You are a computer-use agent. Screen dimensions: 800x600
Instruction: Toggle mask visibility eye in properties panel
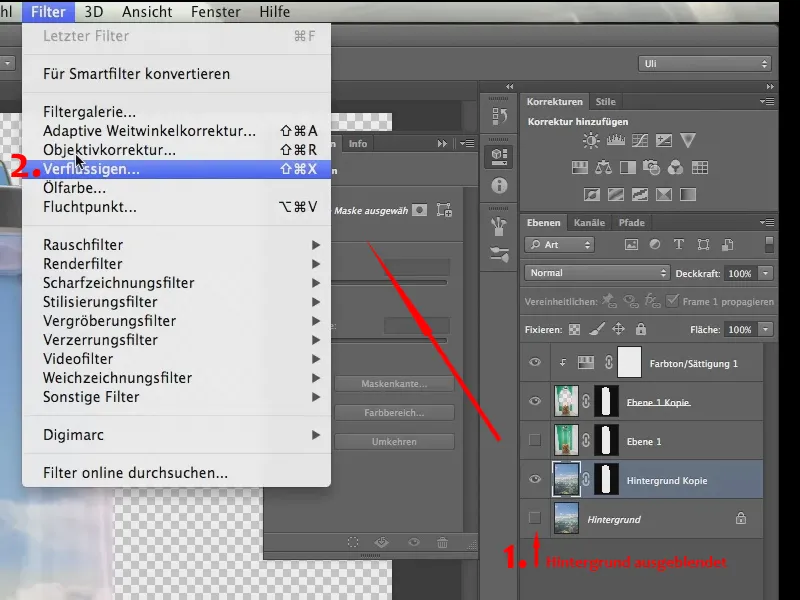(x=414, y=542)
